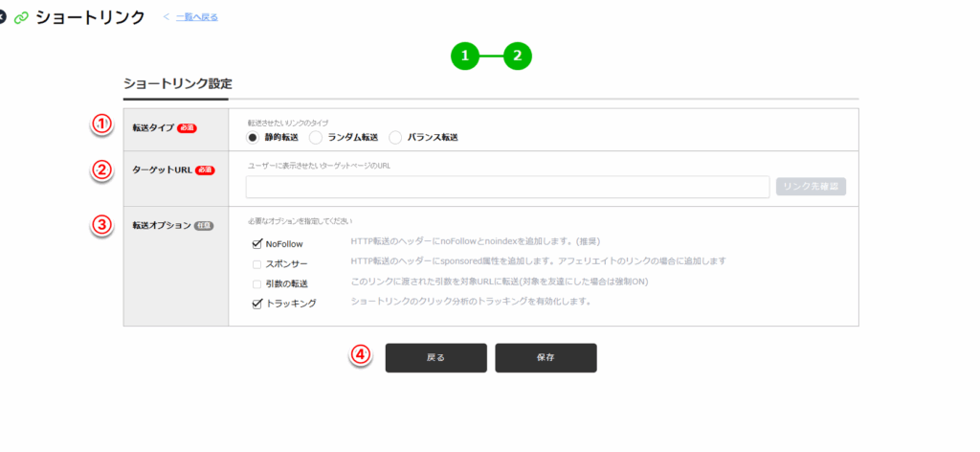
Task: Go to step 1 green circle
Action: click(465, 56)
